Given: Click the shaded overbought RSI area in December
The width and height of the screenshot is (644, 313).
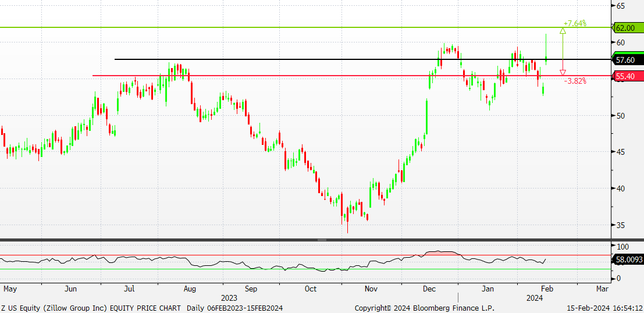Looking at the screenshot, I should [442, 253].
